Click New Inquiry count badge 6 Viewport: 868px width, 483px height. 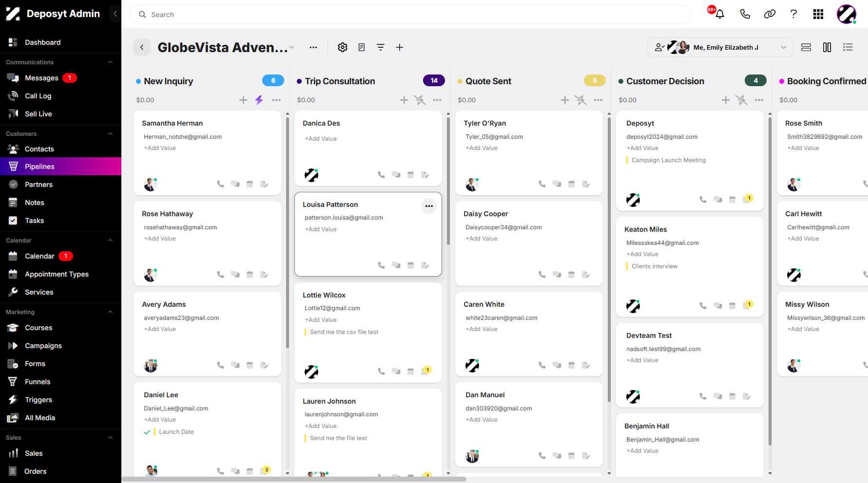273,80
